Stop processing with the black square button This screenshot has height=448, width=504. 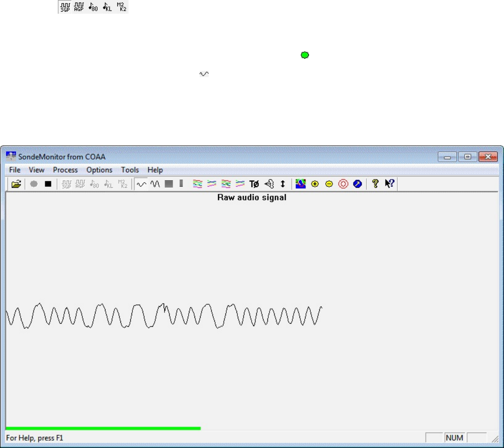click(48, 184)
